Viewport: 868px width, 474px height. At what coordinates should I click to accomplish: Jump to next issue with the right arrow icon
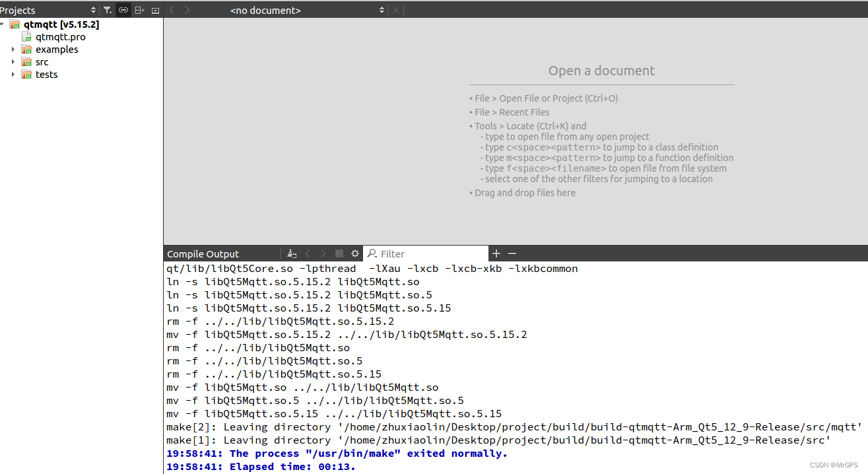tap(323, 253)
